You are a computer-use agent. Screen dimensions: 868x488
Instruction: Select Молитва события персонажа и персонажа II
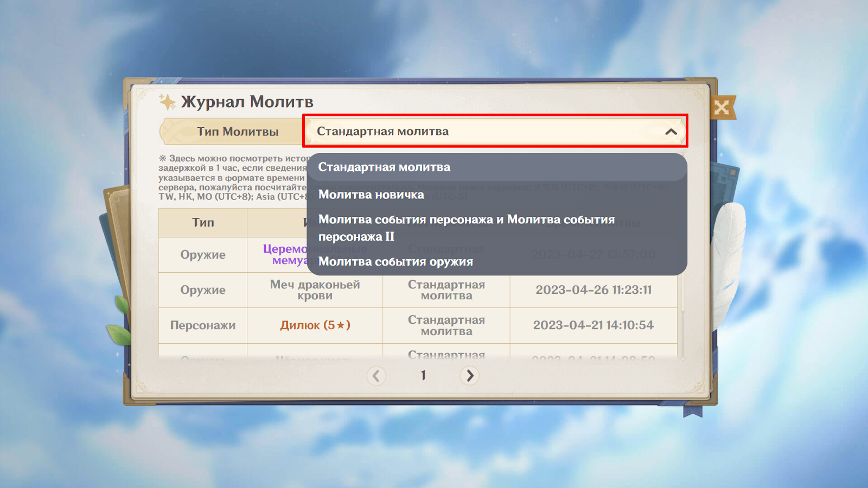coord(496,228)
